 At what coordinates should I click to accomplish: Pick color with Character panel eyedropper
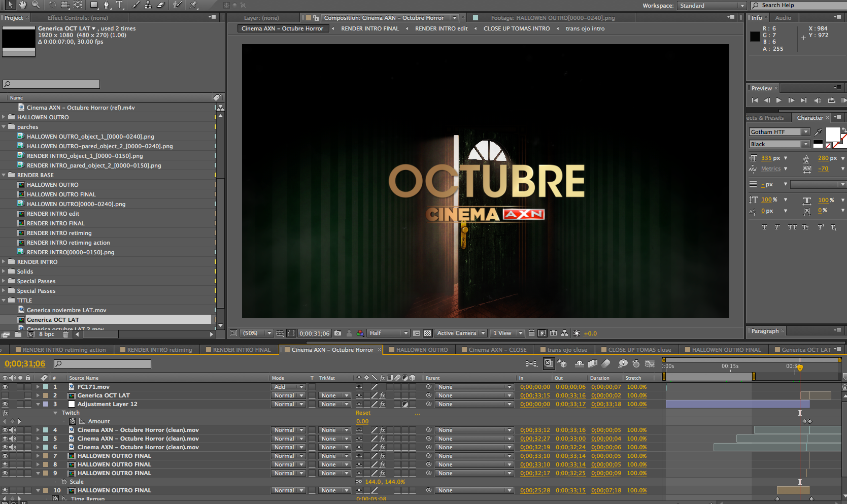pyautogui.click(x=818, y=132)
